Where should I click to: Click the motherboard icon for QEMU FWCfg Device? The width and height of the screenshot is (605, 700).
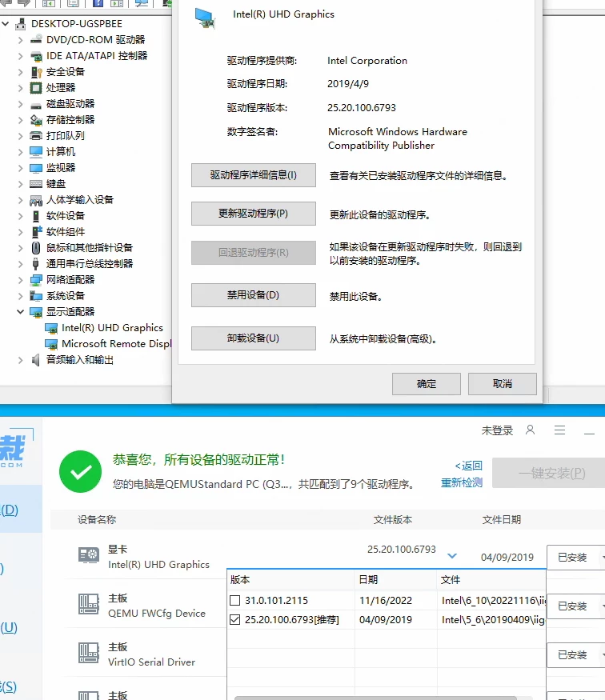89,604
